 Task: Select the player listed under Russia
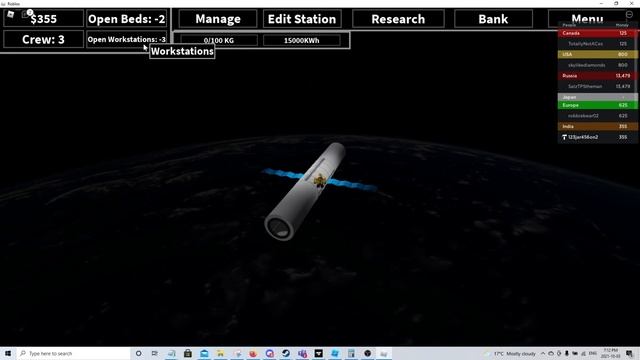tap(597, 87)
